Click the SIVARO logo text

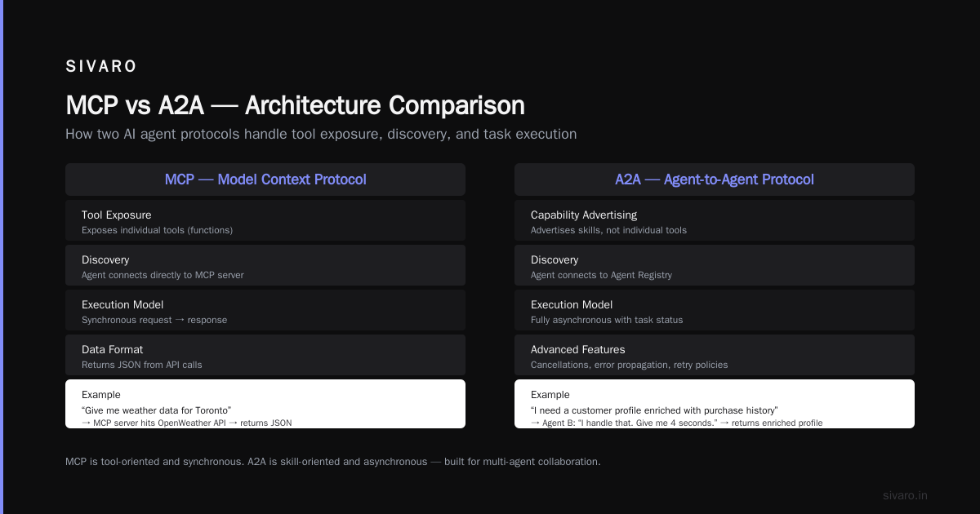pos(101,66)
